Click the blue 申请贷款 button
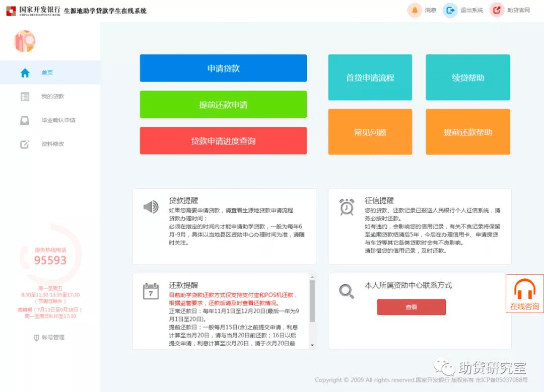The height and width of the screenshot is (392, 544). (223, 68)
